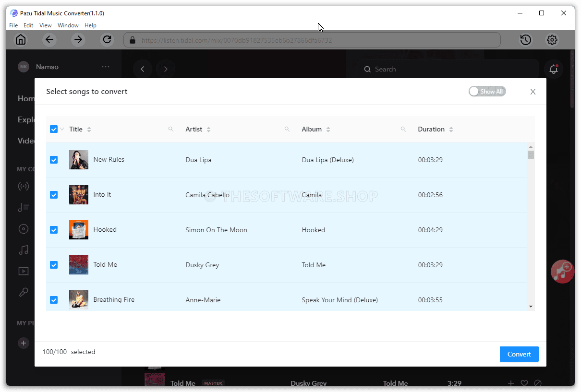Click the Tidal Search field
Image resolution: width=581 pixels, height=392 pixels.
click(449, 69)
